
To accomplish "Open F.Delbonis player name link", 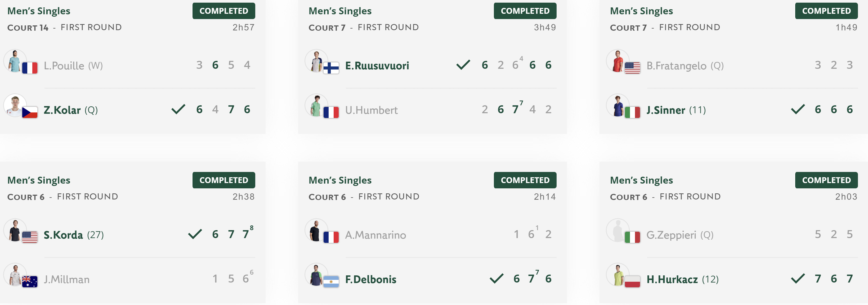I will click(371, 279).
